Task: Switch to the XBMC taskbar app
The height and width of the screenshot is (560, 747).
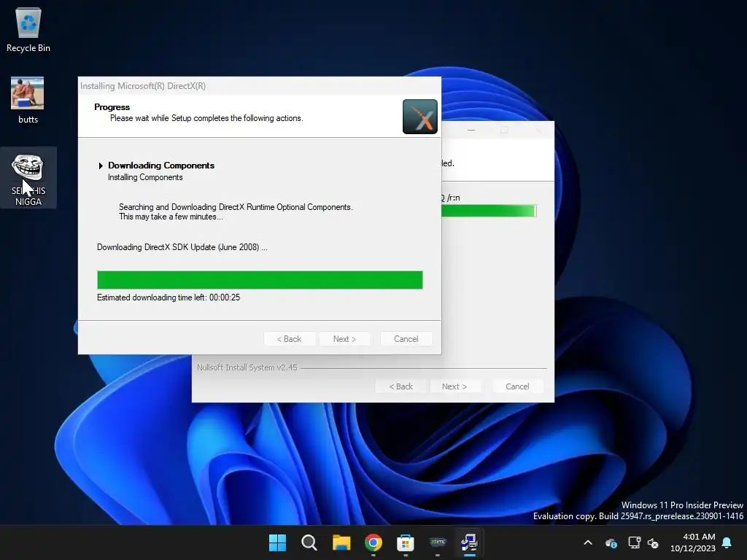Action: point(438,542)
